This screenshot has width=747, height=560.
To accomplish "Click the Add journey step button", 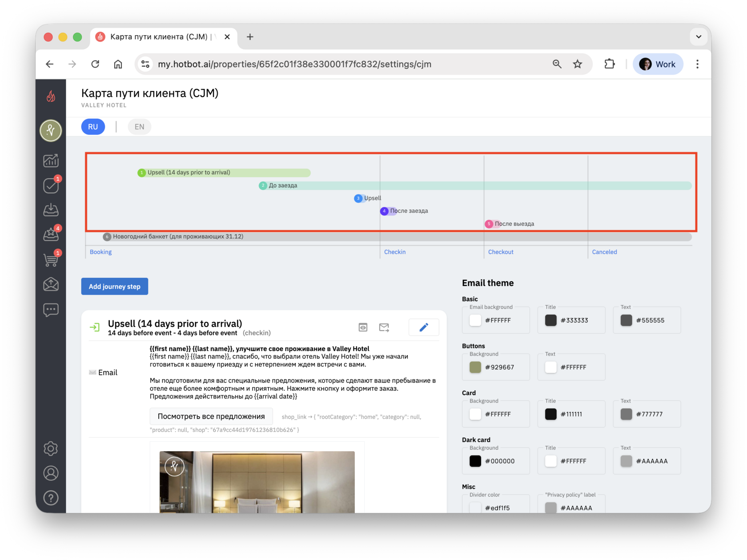I will [115, 287].
